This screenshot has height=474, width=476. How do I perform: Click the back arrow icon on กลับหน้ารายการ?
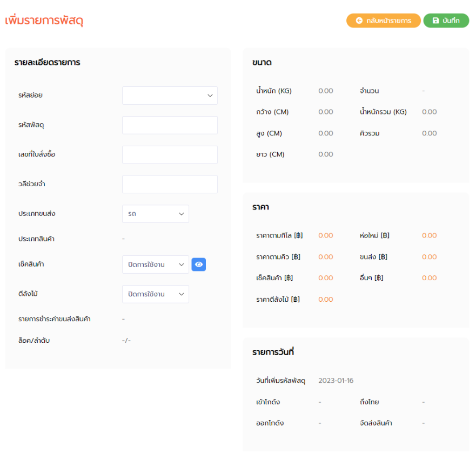(x=359, y=21)
